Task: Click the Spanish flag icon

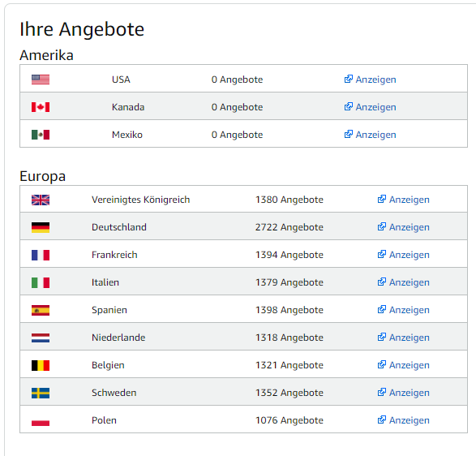Action: (x=41, y=310)
